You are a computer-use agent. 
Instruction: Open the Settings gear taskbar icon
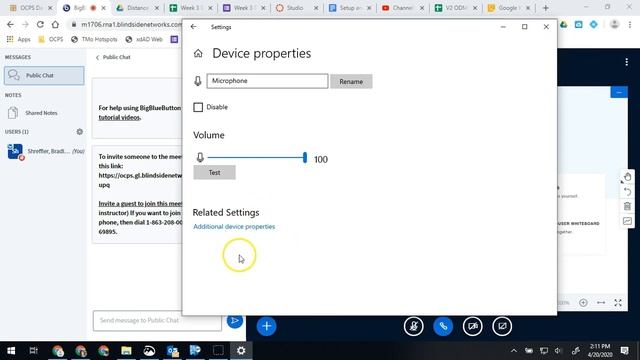(241, 351)
